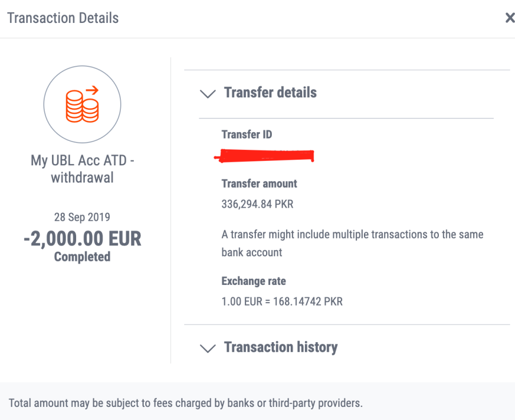Click the multiple transactions note text

tap(352, 243)
